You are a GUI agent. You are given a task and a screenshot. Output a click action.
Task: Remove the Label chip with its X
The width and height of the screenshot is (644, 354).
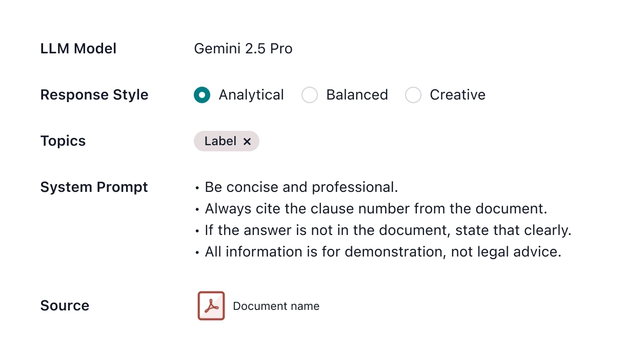pyautogui.click(x=247, y=142)
